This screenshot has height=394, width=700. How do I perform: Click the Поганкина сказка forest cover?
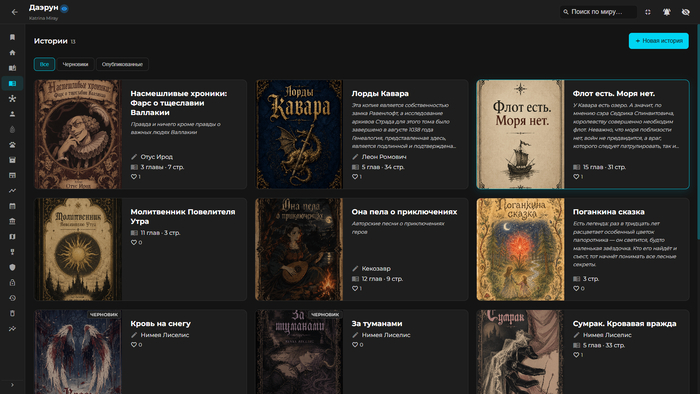(x=521, y=249)
